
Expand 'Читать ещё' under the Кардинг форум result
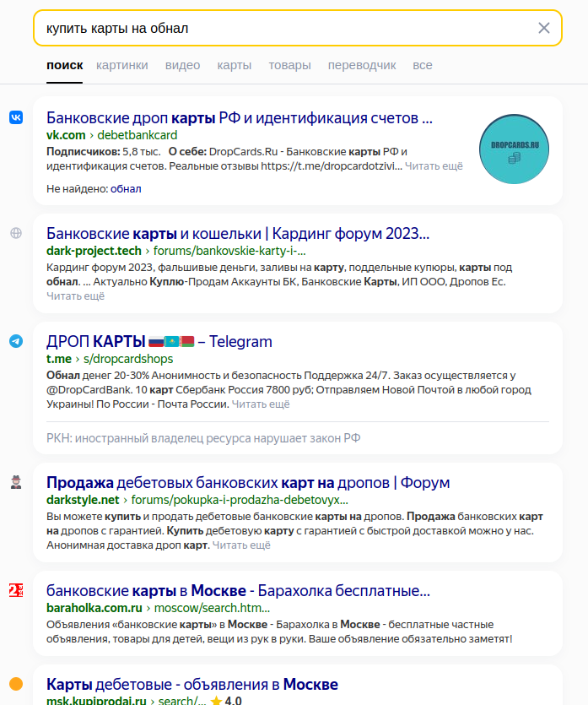(x=75, y=296)
